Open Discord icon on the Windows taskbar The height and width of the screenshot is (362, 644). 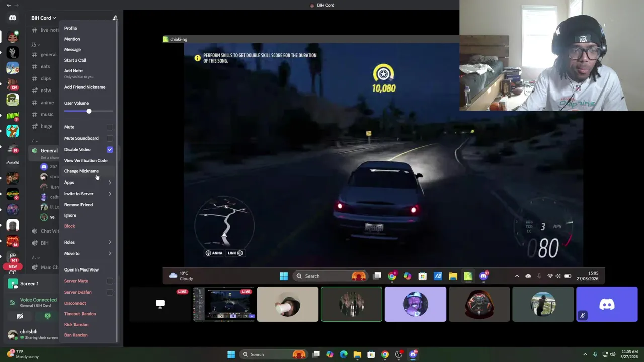click(413, 354)
